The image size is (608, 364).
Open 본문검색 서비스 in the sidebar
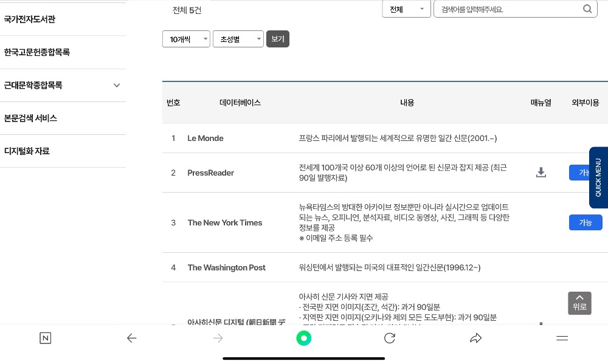tap(30, 118)
